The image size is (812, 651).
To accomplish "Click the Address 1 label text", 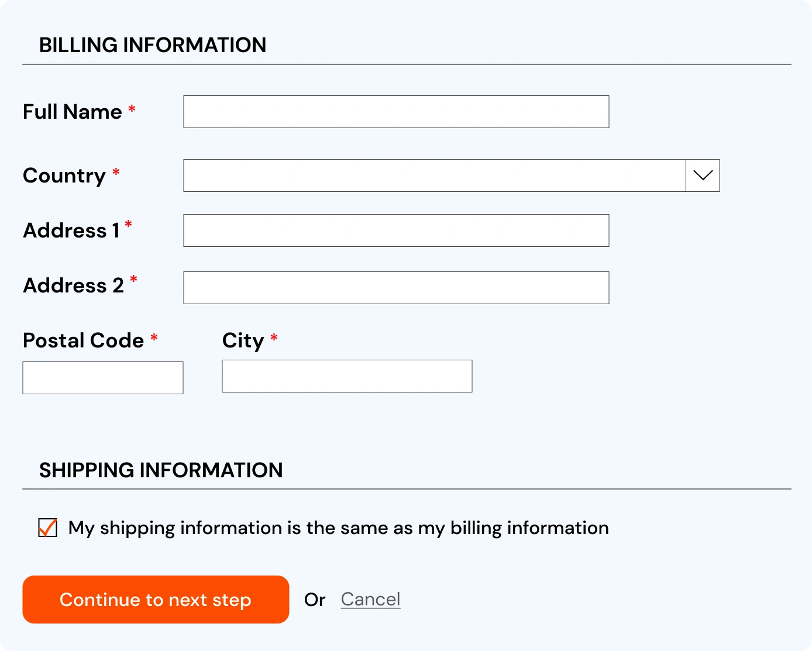I will click(71, 230).
